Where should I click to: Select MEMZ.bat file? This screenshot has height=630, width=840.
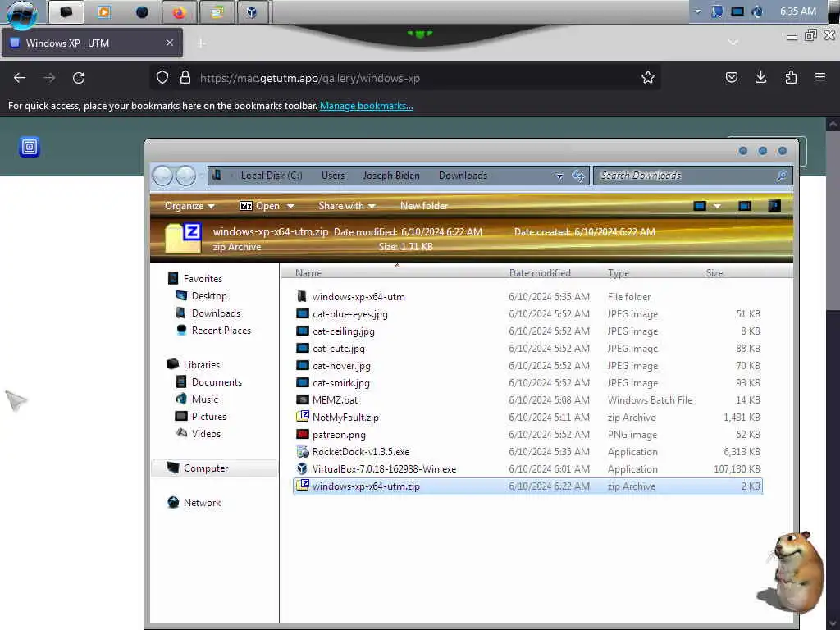click(x=527, y=399)
